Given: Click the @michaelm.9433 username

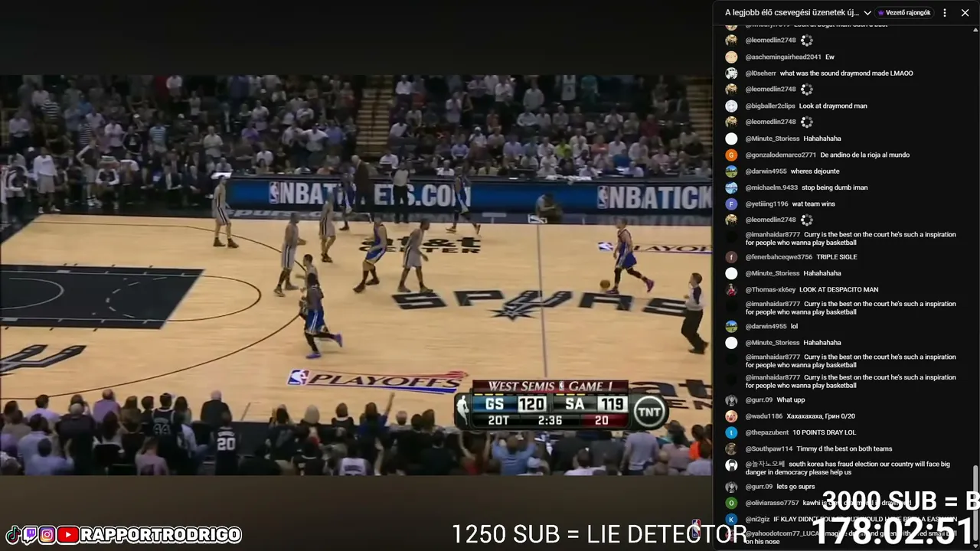Looking at the screenshot, I should tap(772, 187).
